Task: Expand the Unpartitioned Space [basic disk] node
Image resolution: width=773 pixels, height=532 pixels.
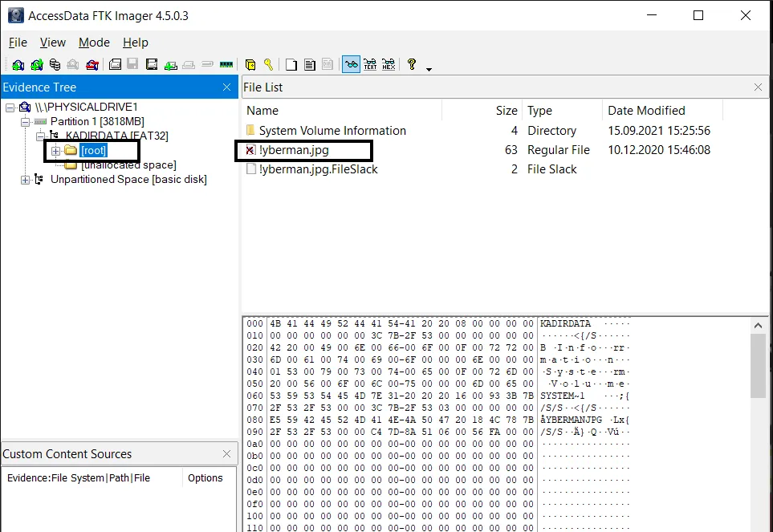Action: [x=25, y=180]
